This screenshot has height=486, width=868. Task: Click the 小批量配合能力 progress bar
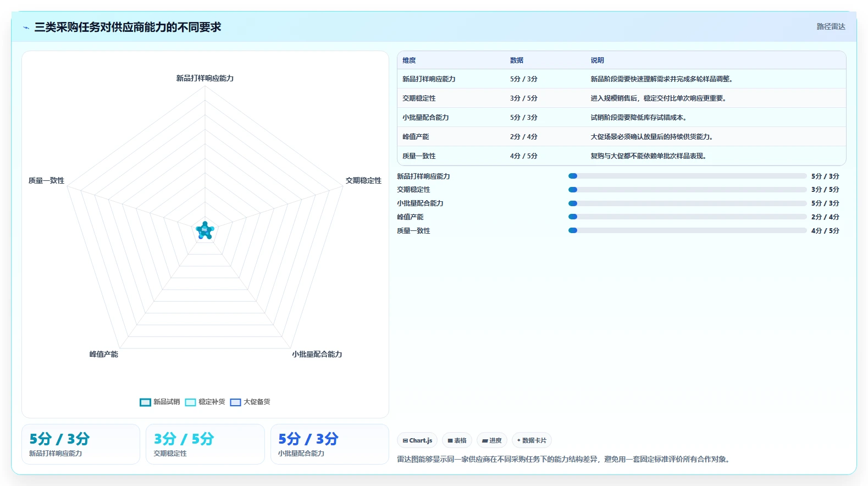point(687,203)
